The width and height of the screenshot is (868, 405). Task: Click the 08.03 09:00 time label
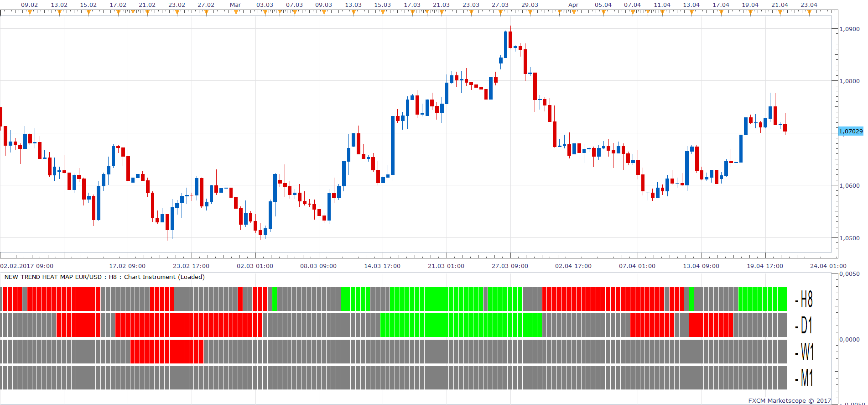[318, 266]
